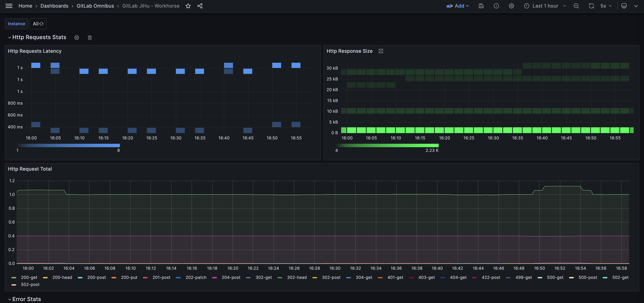Save the dashboard with disk icon
644x303 pixels.
pyautogui.click(x=481, y=6)
